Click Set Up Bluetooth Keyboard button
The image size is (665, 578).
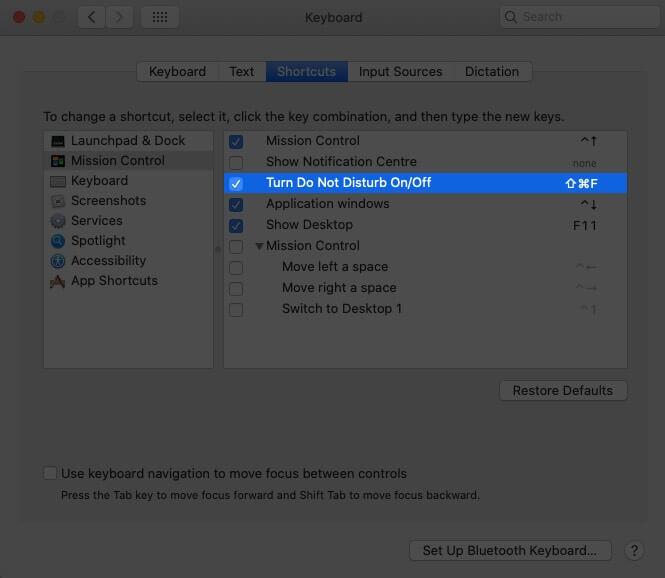click(x=510, y=550)
